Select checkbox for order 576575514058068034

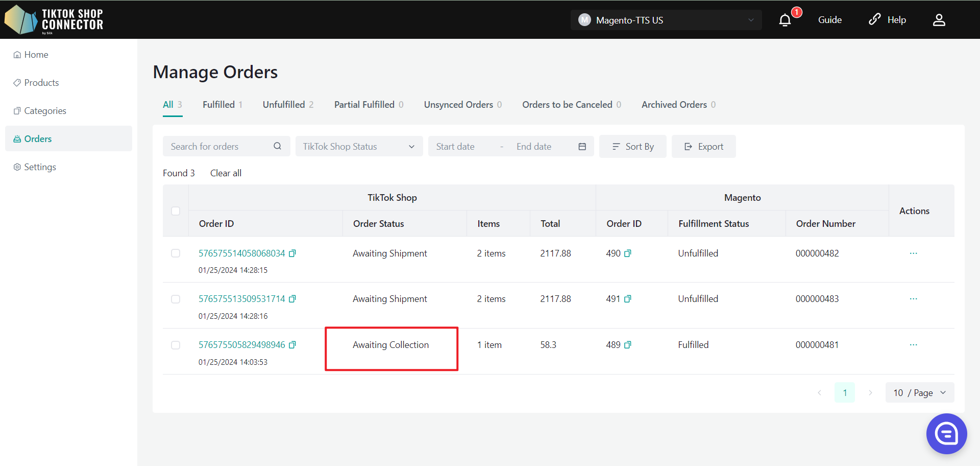[x=176, y=253]
